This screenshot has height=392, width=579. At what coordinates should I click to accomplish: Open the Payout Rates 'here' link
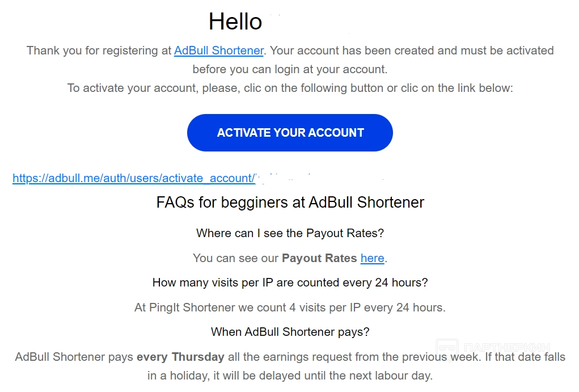pos(372,258)
